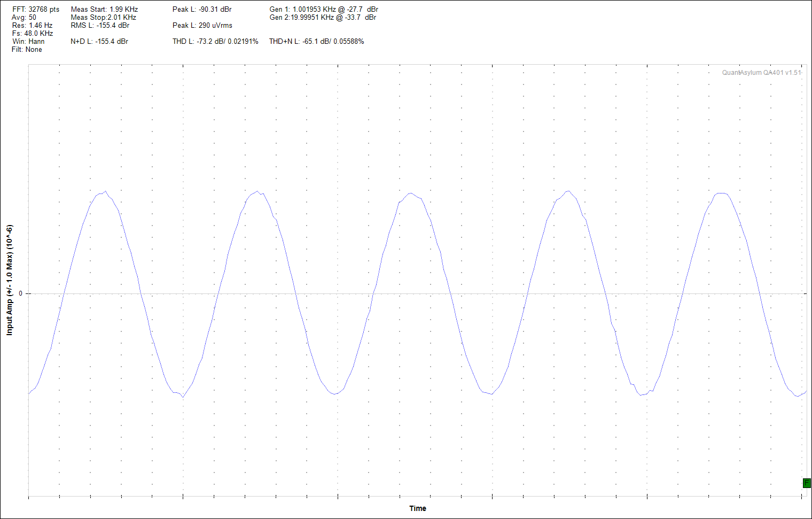Screen dimensions: 812x519
Task: Click the "Res: 1.46 Hz" value
Action: click(32, 26)
